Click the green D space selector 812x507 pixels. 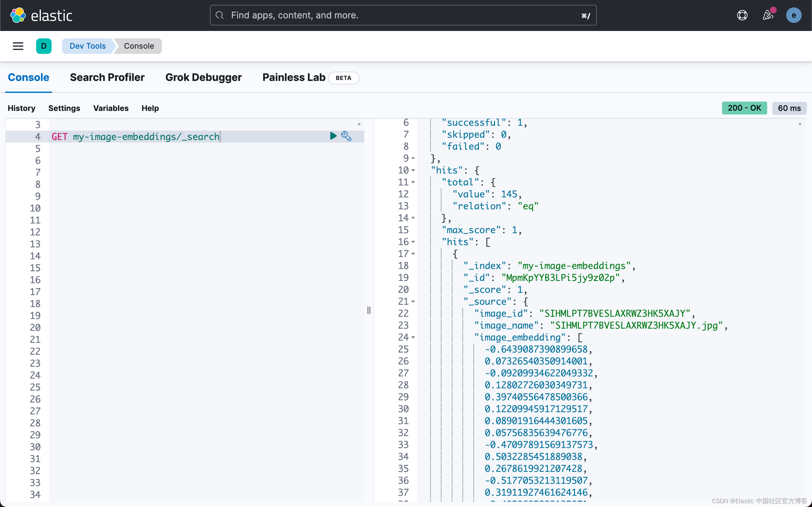pyautogui.click(x=44, y=46)
